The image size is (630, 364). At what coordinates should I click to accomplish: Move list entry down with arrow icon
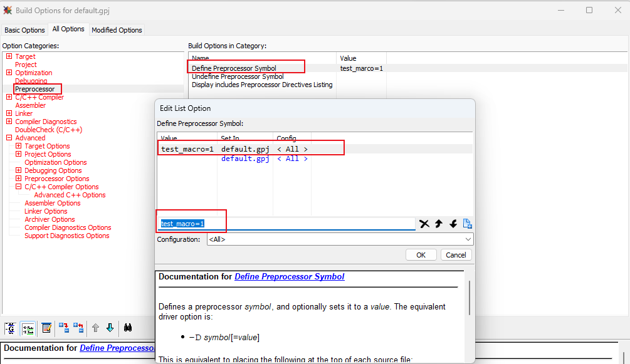point(453,224)
